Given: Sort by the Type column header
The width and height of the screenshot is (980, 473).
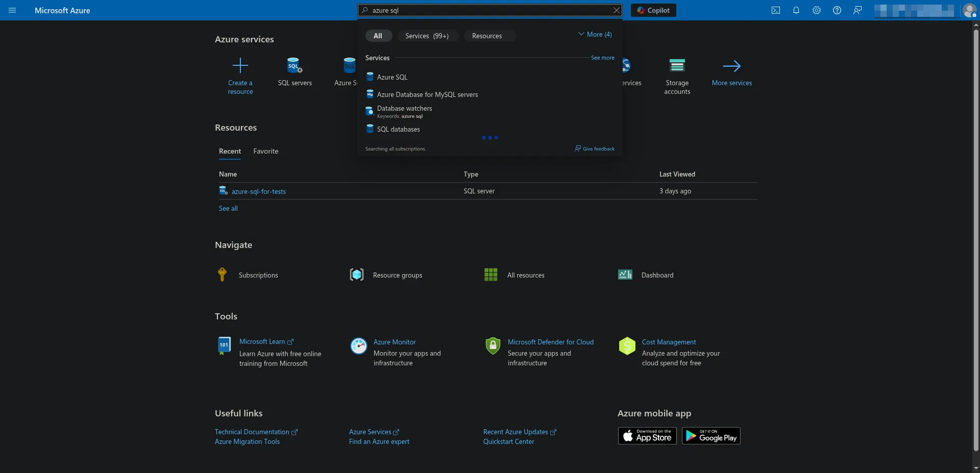Looking at the screenshot, I should click(x=471, y=174).
